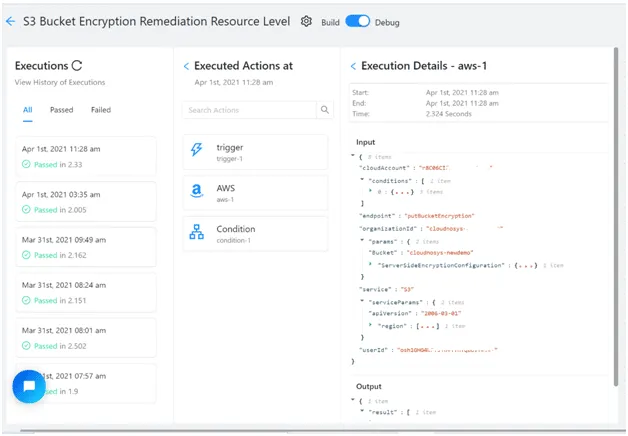Open the Condition condition-1 action
Screen dimensions: 628x436
(x=256, y=234)
